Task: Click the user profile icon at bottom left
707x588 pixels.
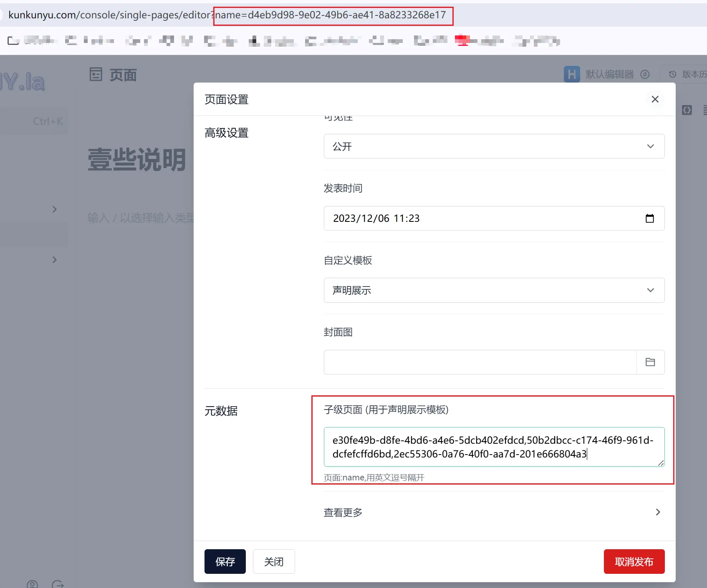Action: point(32,584)
